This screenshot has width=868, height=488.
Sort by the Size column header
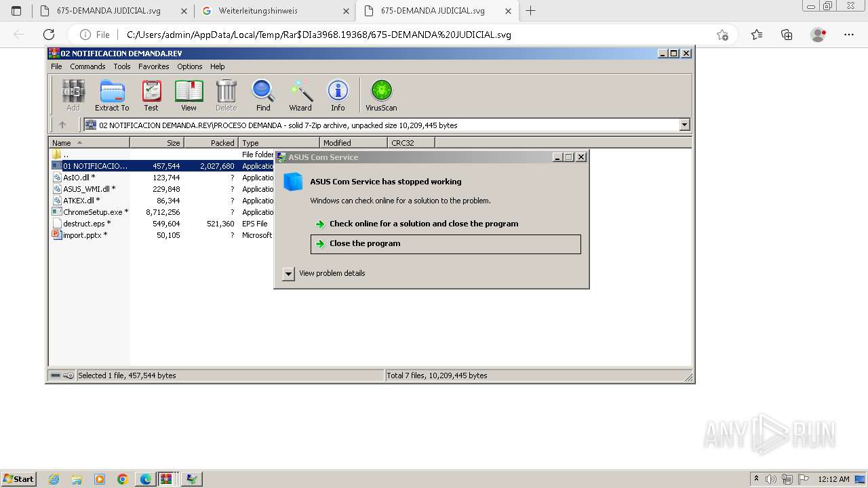coord(157,142)
